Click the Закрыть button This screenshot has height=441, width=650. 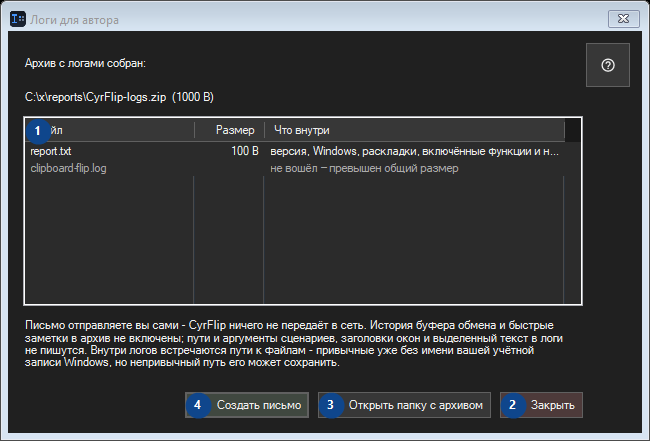(541, 405)
